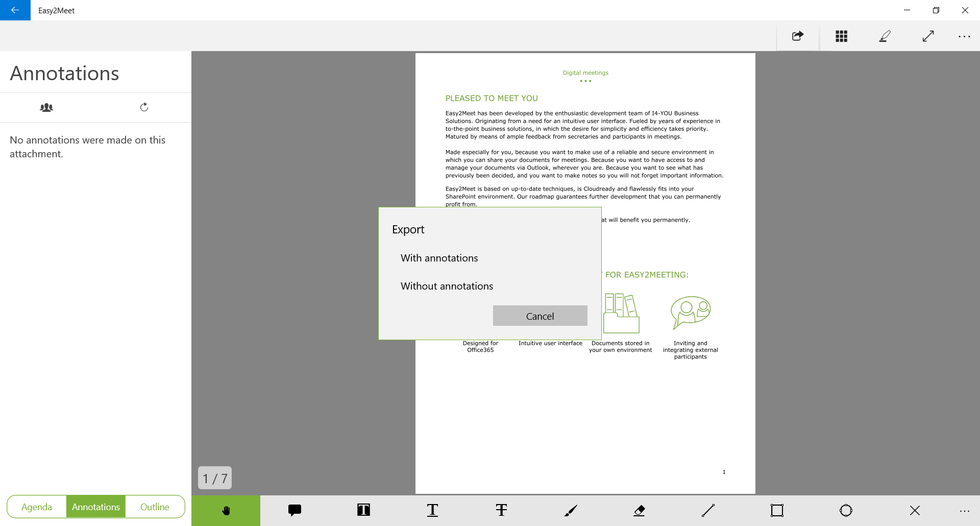Select the pan hand tool
Image resolution: width=980 pixels, height=526 pixels.
coord(226,510)
